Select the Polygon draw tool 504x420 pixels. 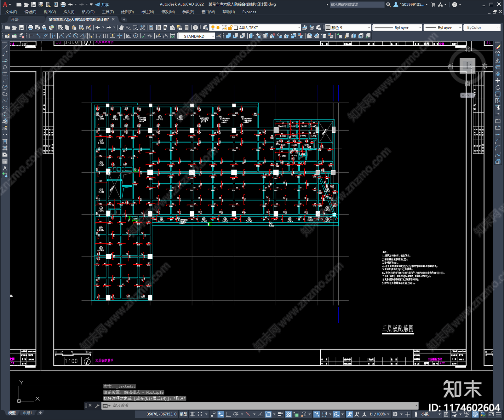[x=5, y=67]
